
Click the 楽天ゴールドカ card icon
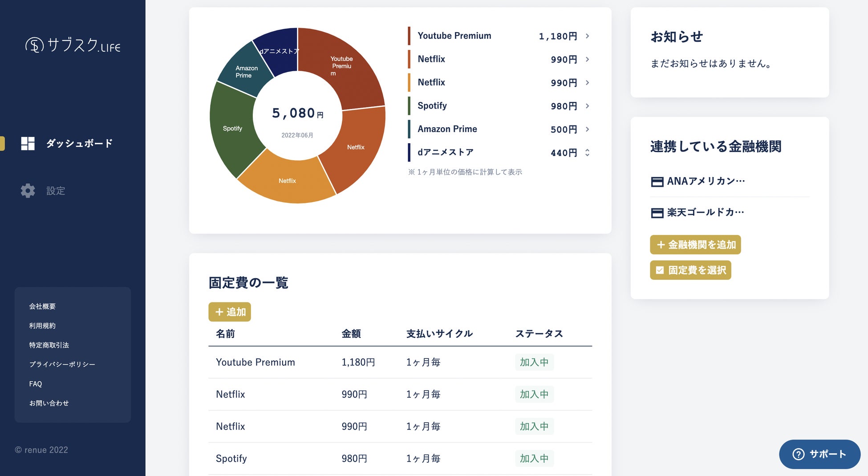coord(657,213)
